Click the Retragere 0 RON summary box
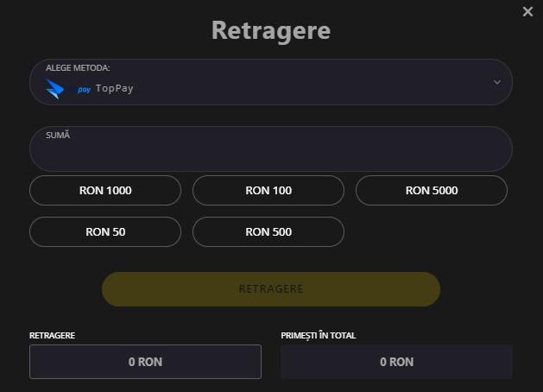Viewport: 543px width, 392px height. pos(145,362)
